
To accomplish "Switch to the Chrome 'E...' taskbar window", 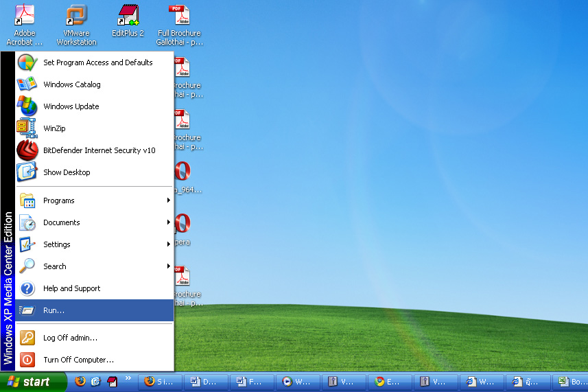I will pos(390,382).
